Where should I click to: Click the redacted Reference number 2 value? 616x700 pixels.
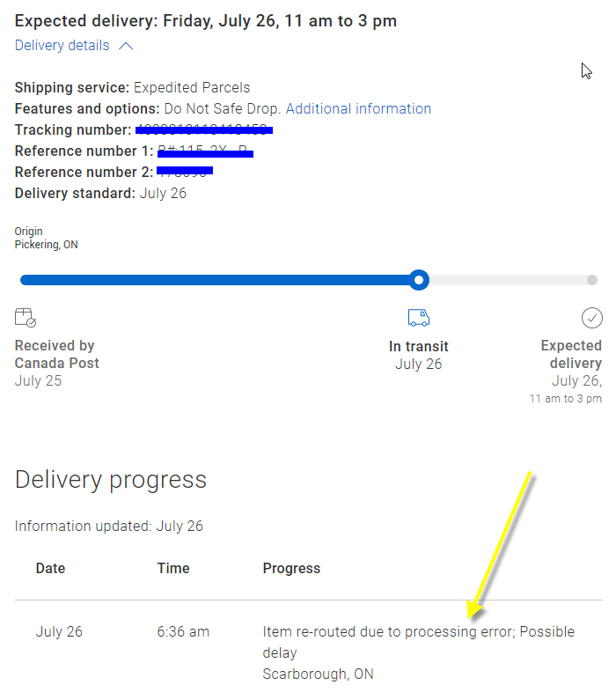point(184,173)
